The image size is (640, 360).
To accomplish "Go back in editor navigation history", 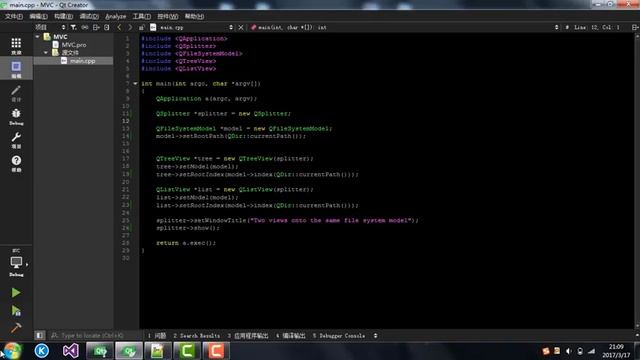I will click(119, 27).
